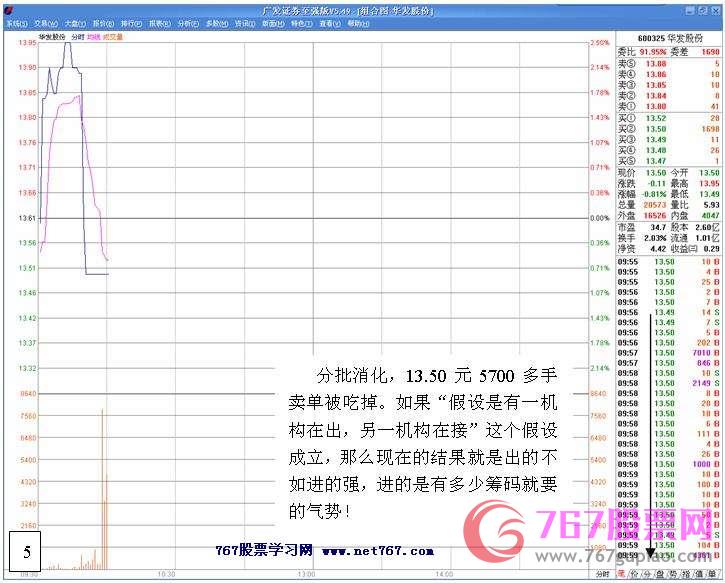
Task: Click the 分时 label below the chart
Action: pos(602,574)
